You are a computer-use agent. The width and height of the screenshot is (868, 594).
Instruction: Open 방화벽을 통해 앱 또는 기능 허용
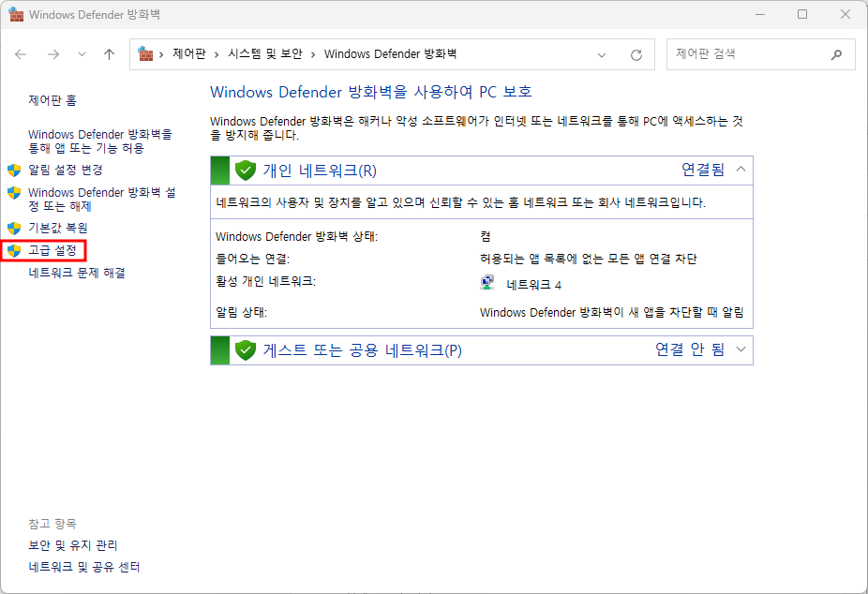(100, 141)
